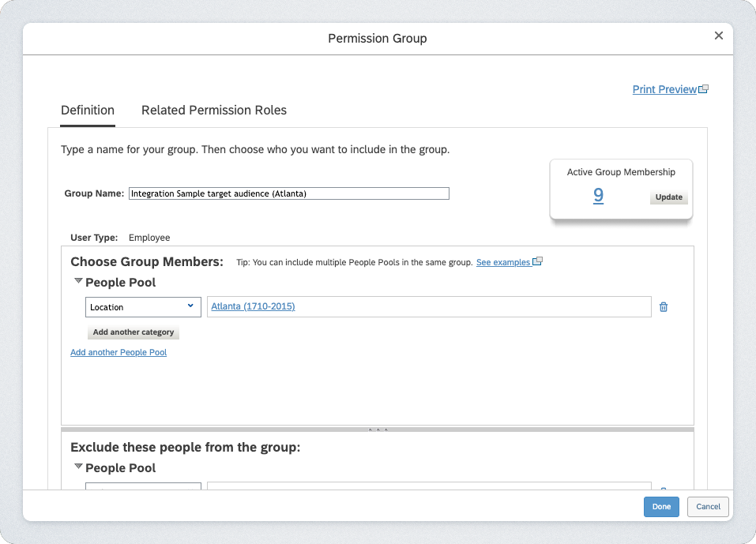756x544 pixels.
Task: Collapse the People Pool in the Exclude section
Action: coord(78,467)
